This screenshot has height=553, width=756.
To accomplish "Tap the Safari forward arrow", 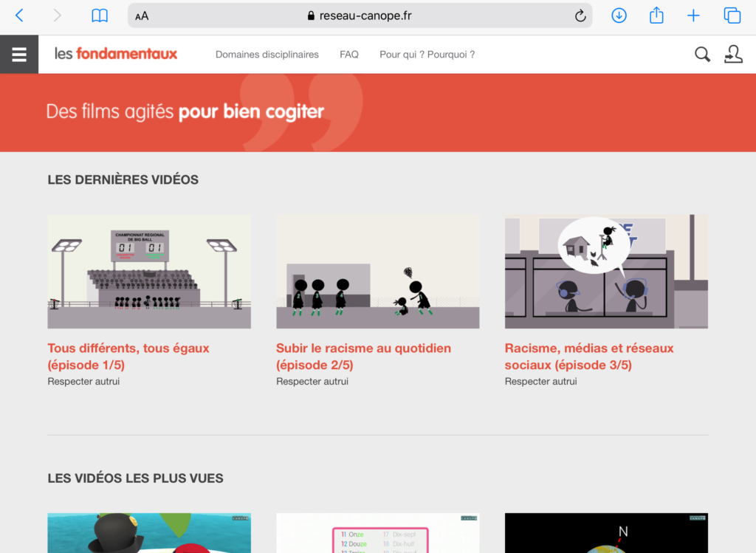I will tap(57, 16).
